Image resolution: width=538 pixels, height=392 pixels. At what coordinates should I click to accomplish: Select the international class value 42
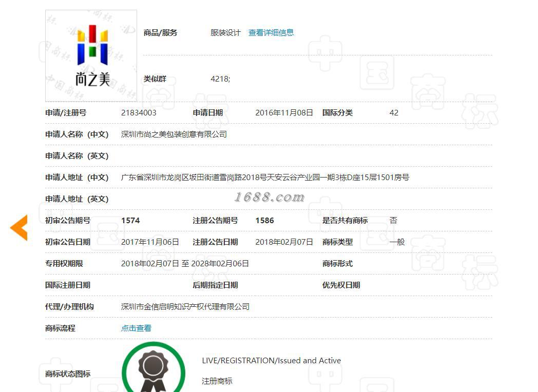pyautogui.click(x=394, y=113)
